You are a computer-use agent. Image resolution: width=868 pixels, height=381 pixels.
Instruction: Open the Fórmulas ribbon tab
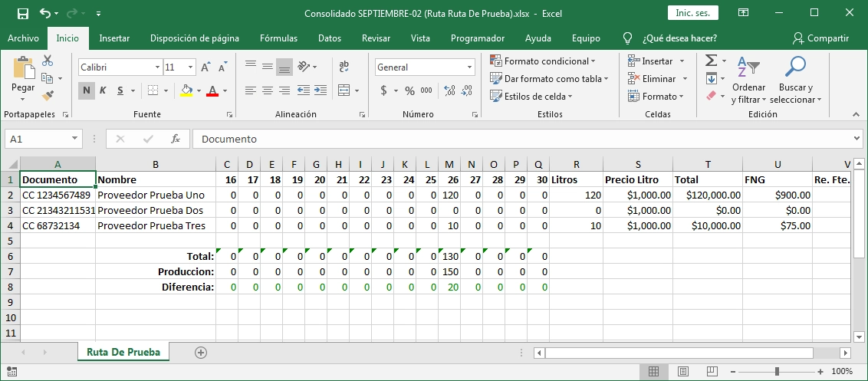coord(278,38)
